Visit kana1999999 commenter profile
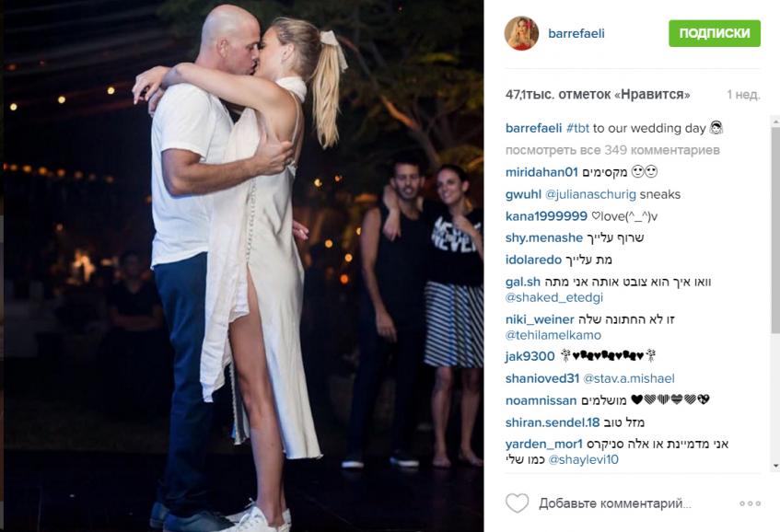The height and width of the screenshot is (532, 780). [x=546, y=216]
